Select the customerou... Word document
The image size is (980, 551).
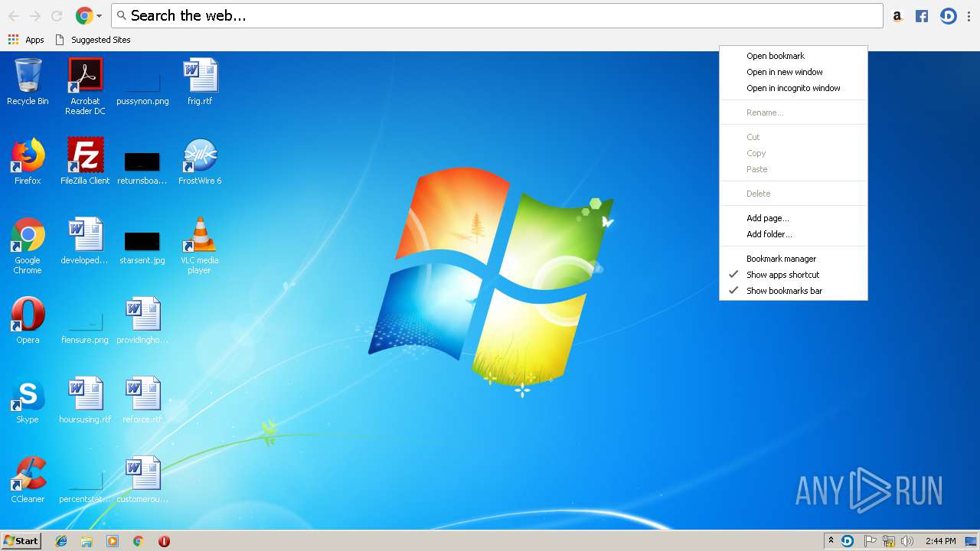(142, 480)
